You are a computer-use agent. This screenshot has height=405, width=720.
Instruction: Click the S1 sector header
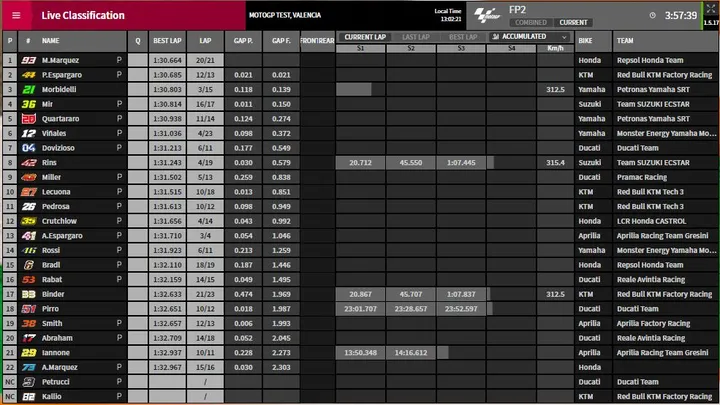pyautogui.click(x=360, y=48)
